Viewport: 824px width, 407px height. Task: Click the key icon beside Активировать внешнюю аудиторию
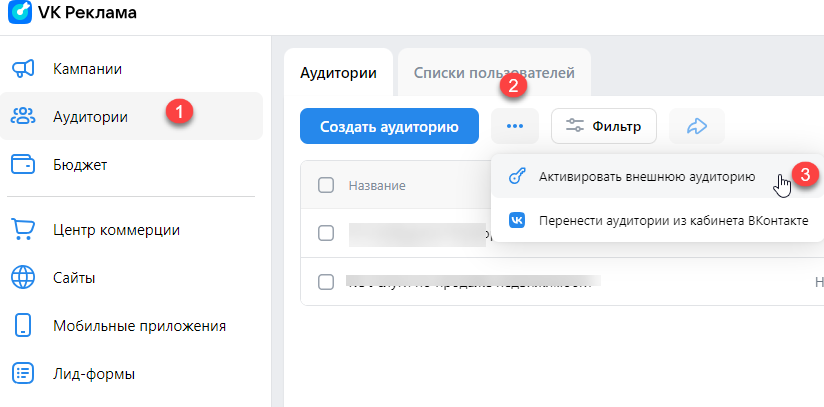[517, 177]
